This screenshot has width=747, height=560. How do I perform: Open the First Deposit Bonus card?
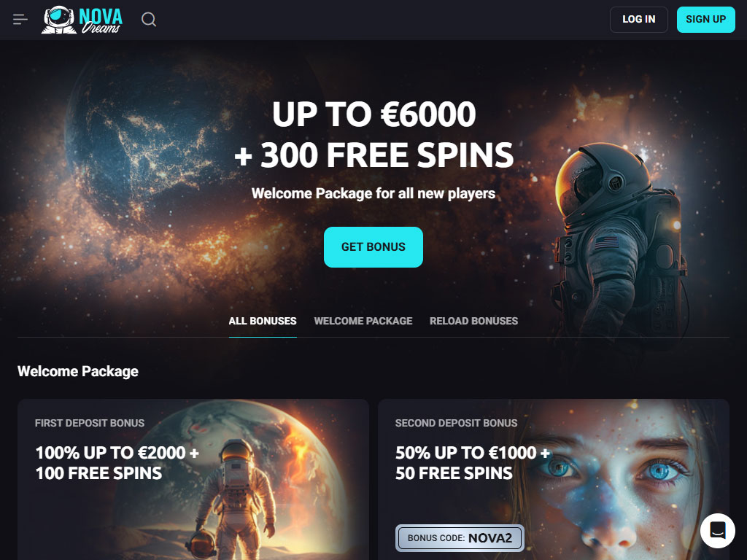pos(193,480)
